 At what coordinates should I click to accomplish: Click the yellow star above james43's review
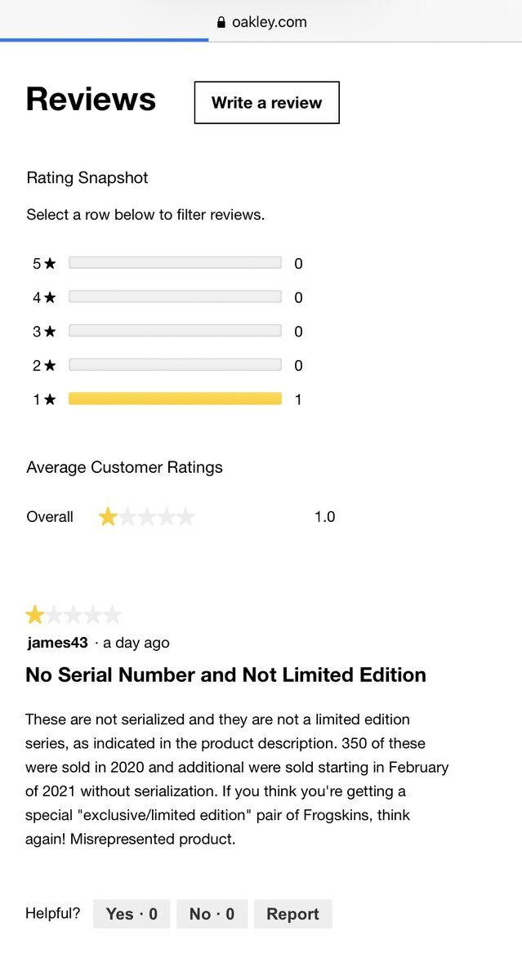[x=35, y=615]
